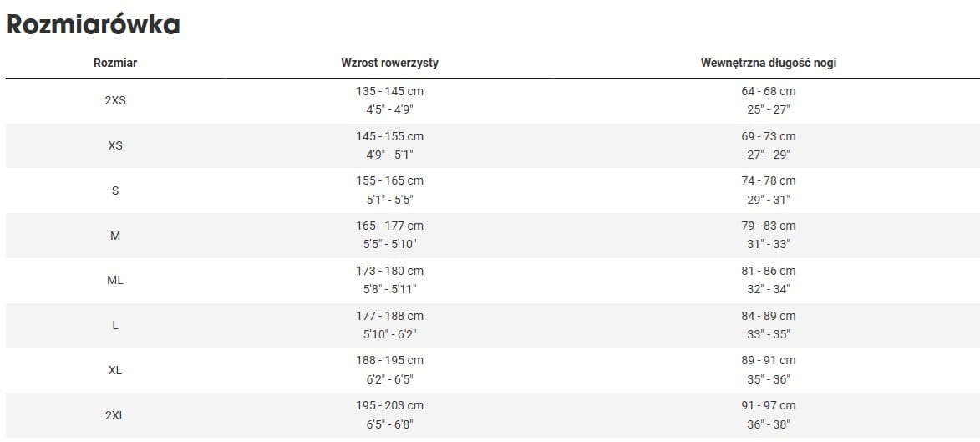Click the M size row label
The height and width of the screenshot is (442, 980).
[115, 236]
